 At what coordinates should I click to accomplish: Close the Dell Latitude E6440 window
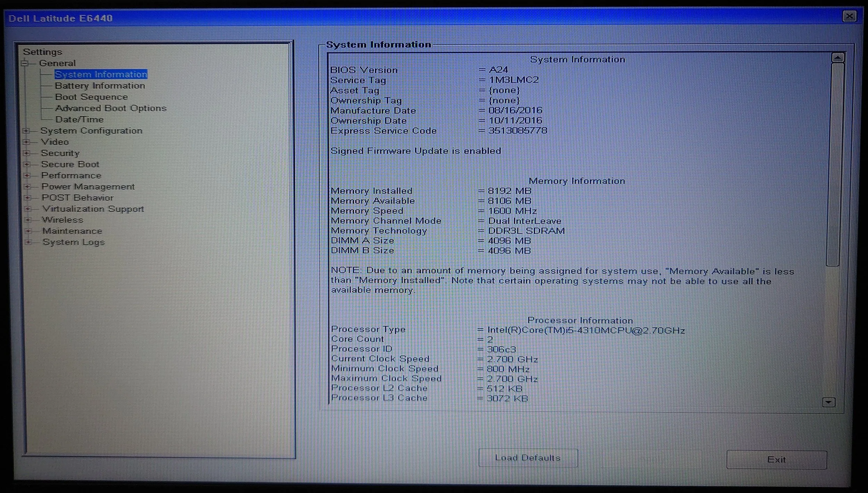coord(849,16)
